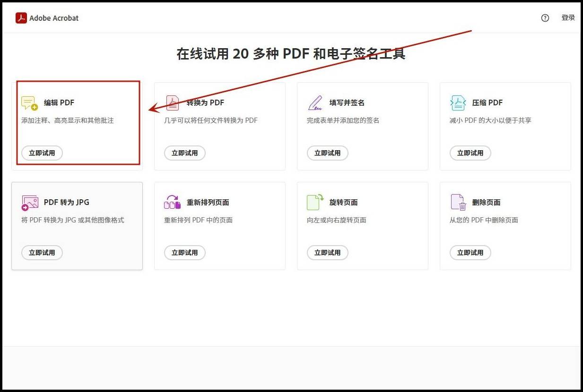583x392 pixels.
Task: Select the 重新排列页面 card title
Action: coord(208,202)
